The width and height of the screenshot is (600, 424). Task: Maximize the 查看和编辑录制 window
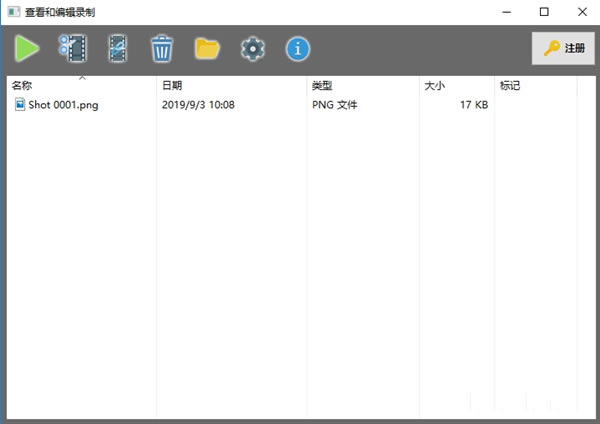544,12
